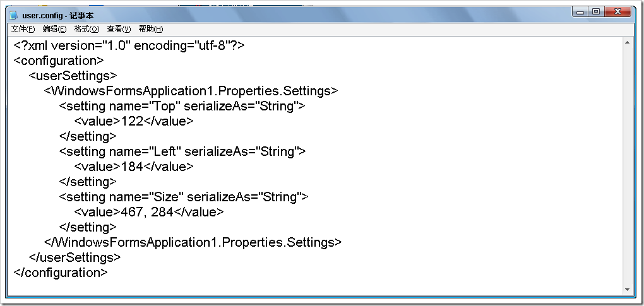Place cursor in the 184 value line
Screen dimensions: 644x306
[134, 167]
